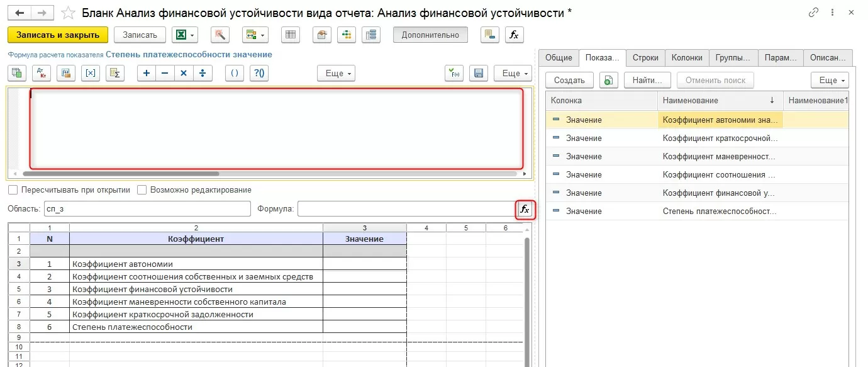Select the Коэффициент автономии зна... row in the list
The image size is (868, 367).
697,120
